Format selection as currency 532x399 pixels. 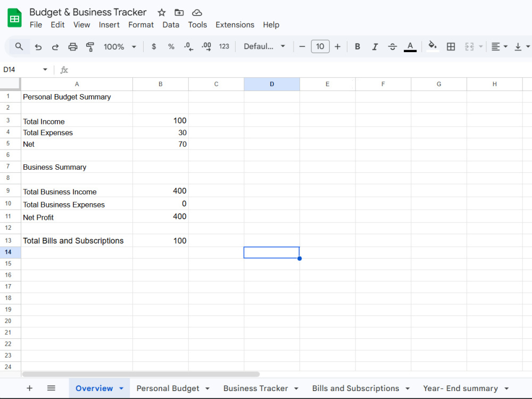[x=154, y=46]
